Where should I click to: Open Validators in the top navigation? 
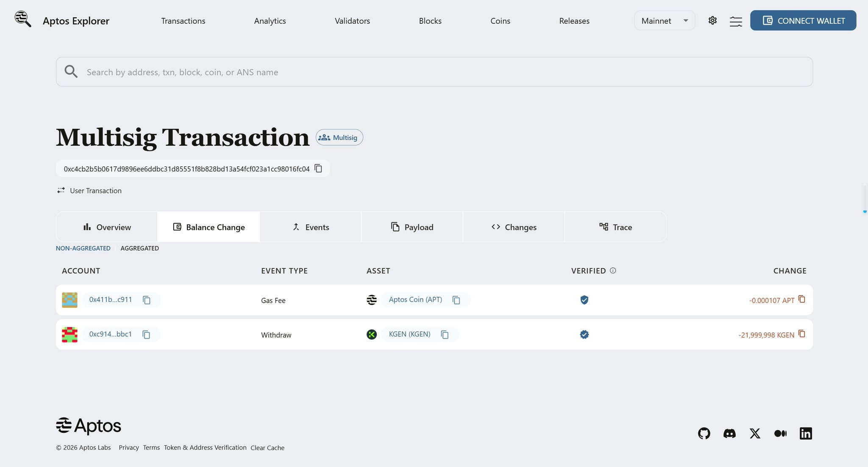click(352, 21)
